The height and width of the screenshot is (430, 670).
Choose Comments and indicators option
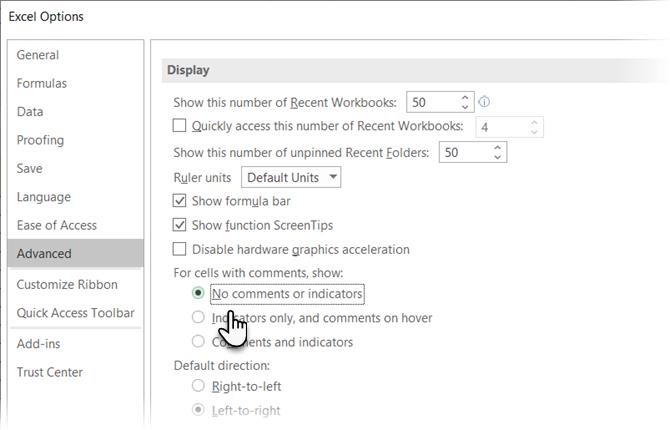pos(198,342)
